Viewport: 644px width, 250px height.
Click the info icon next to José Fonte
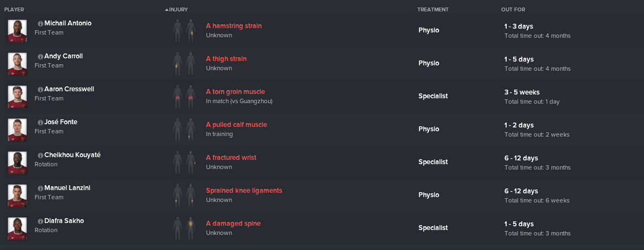pyautogui.click(x=40, y=123)
